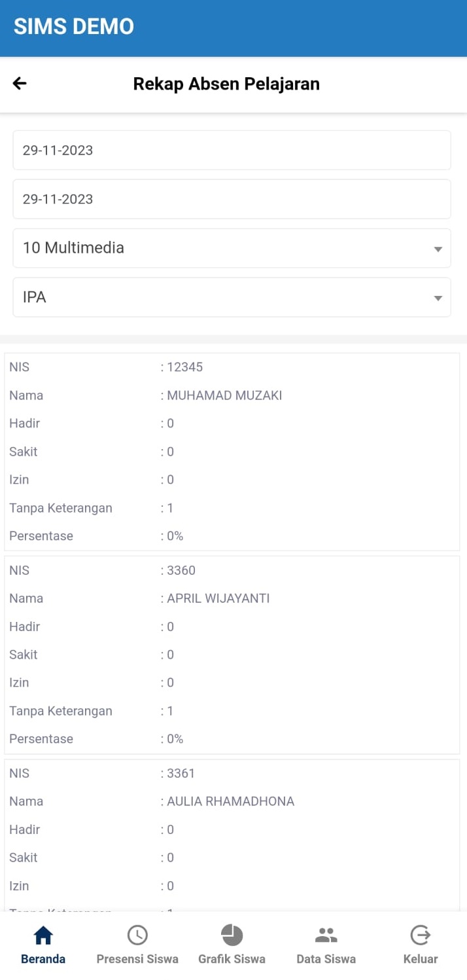The width and height of the screenshot is (467, 980).
Task: Click the first date field 29-11-2023
Action: (232, 150)
